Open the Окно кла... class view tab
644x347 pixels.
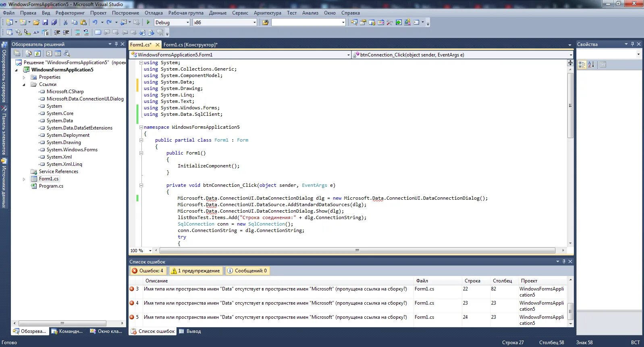point(106,331)
